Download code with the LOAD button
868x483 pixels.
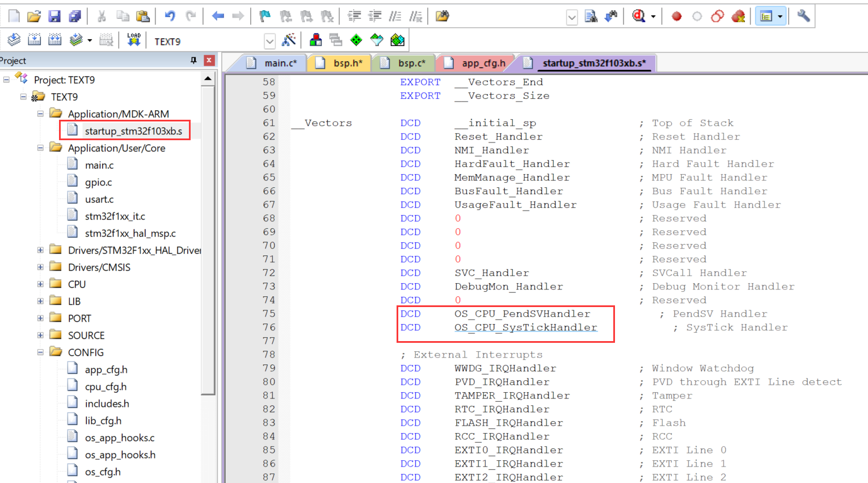(x=134, y=40)
